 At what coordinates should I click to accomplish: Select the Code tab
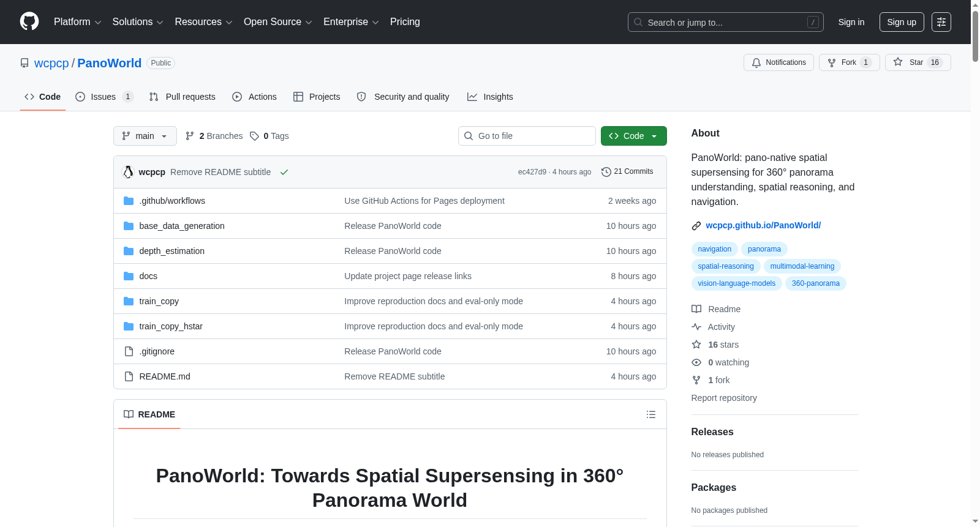click(x=43, y=97)
